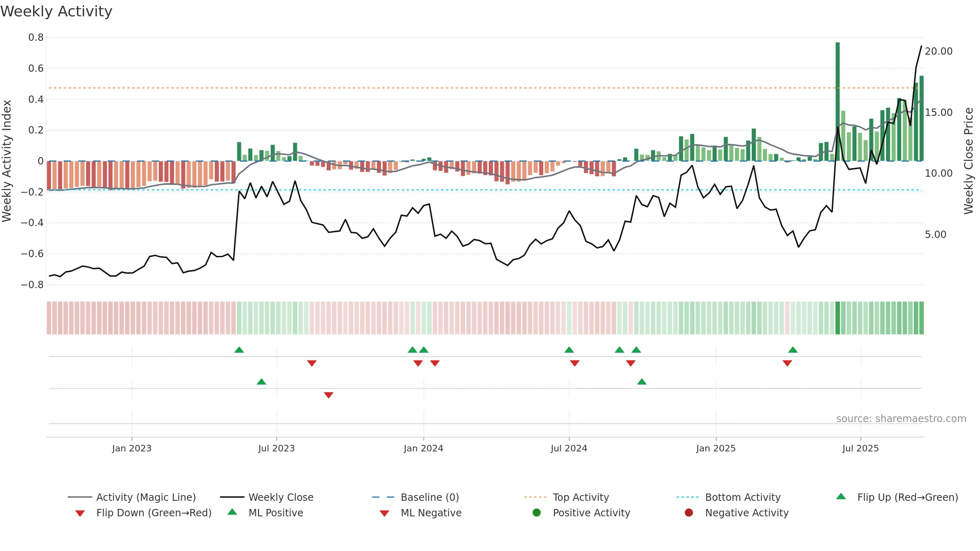Click the '−0.8' activity index axis label
Screen dimensions: 980x551
32,285
